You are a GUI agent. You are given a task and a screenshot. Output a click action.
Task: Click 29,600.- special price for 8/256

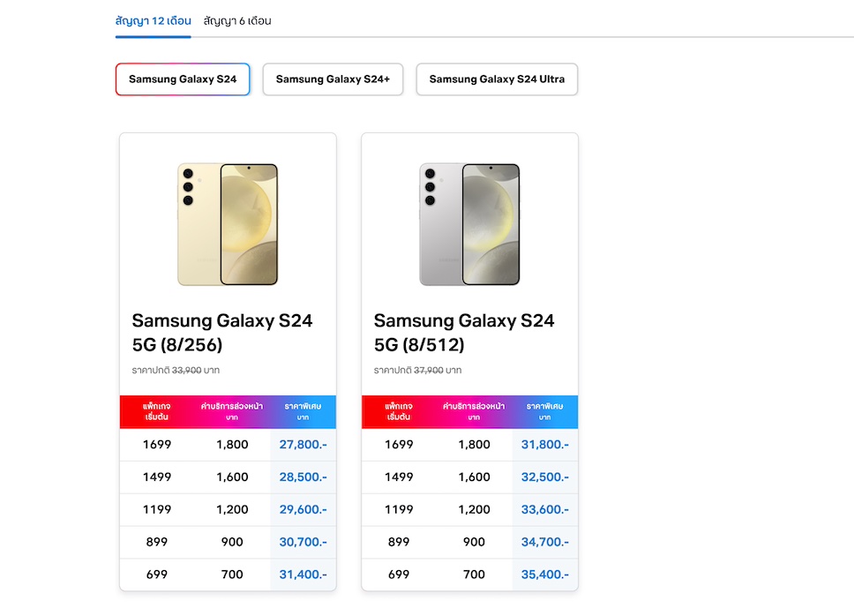click(x=303, y=510)
